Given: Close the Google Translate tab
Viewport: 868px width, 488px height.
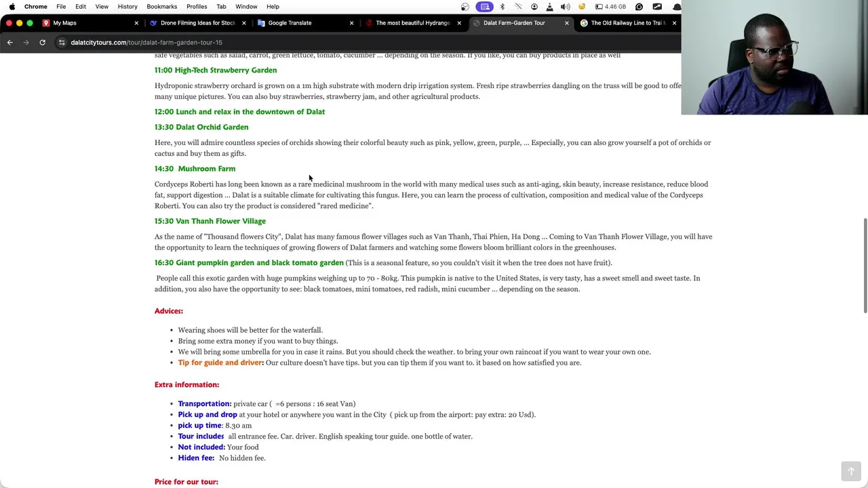Looking at the screenshot, I should [x=351, y=23].
